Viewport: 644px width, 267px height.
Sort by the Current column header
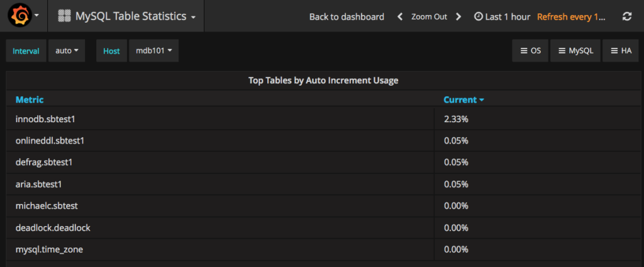(x=463, y=99)
